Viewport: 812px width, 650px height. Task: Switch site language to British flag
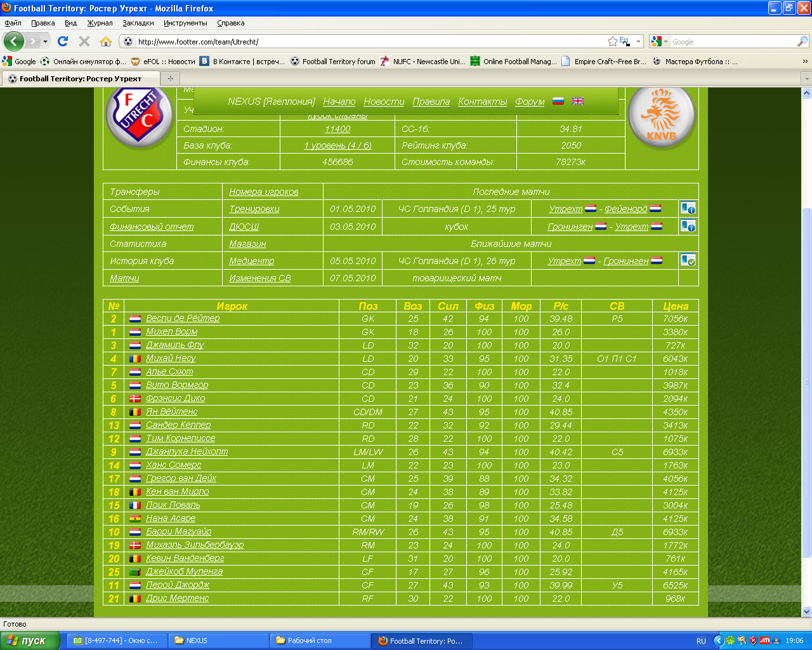point(578,101)
